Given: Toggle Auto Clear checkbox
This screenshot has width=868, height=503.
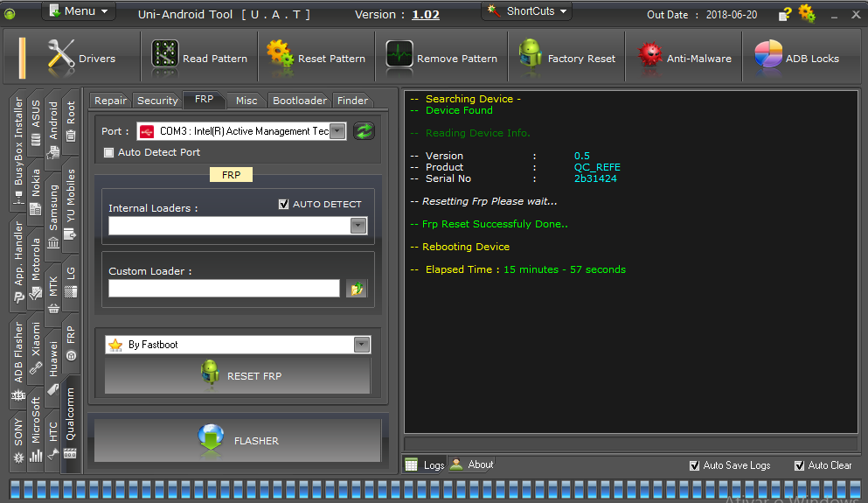Looking at the screenshot, I should point(799,465).
